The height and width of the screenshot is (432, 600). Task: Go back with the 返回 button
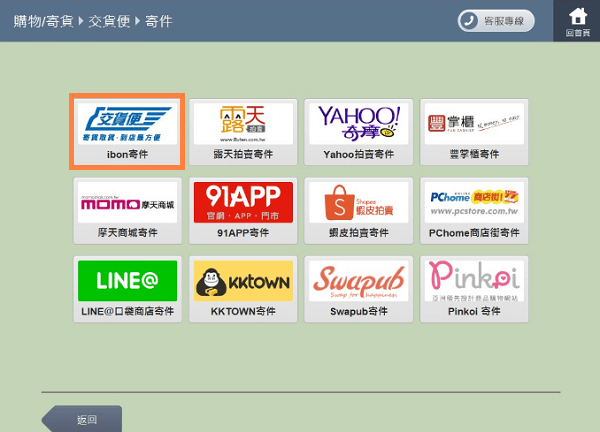coord(82,419)
